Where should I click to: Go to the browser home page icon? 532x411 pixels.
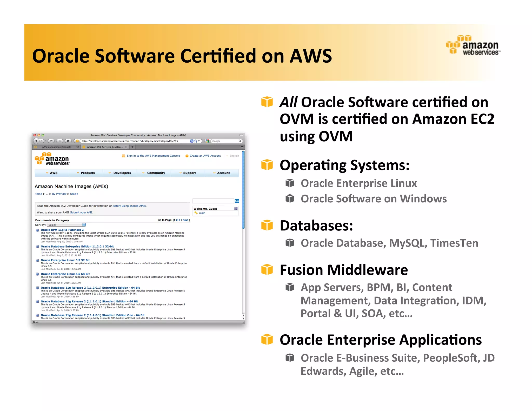coord(68,141)
